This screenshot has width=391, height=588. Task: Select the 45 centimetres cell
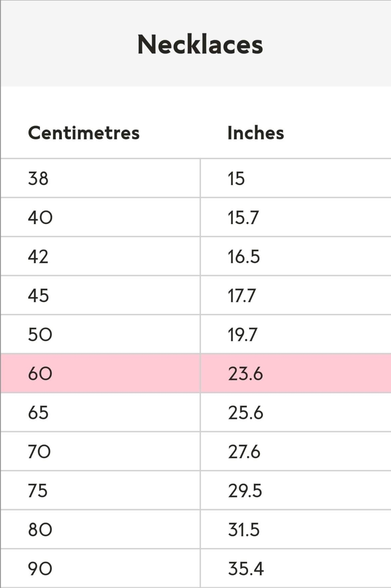pyautogui.click(x=38, y=296)
